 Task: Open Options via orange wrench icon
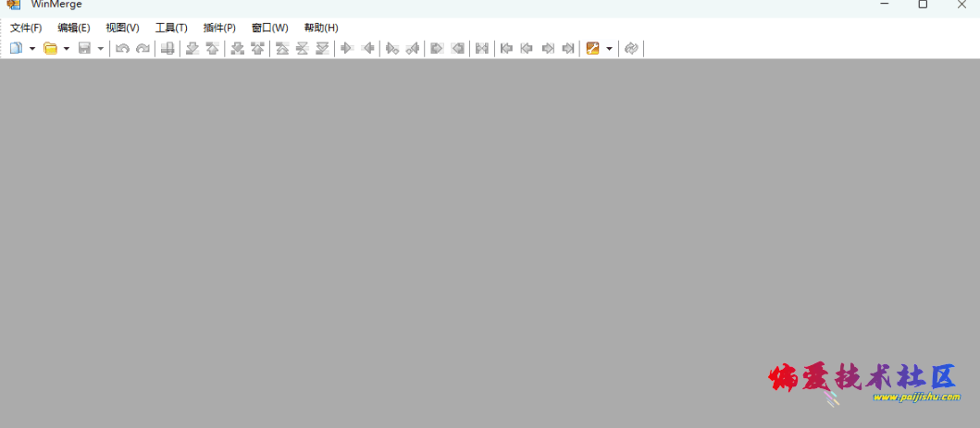pos(592,48)
